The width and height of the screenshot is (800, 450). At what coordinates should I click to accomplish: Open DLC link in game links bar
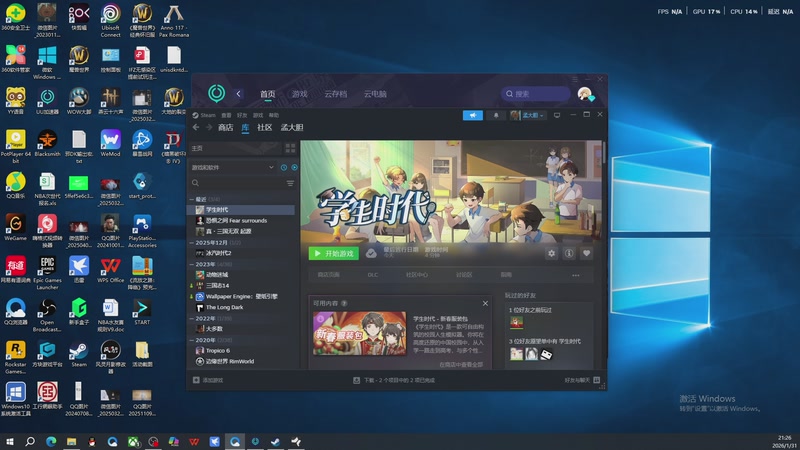tap(373, 275)
